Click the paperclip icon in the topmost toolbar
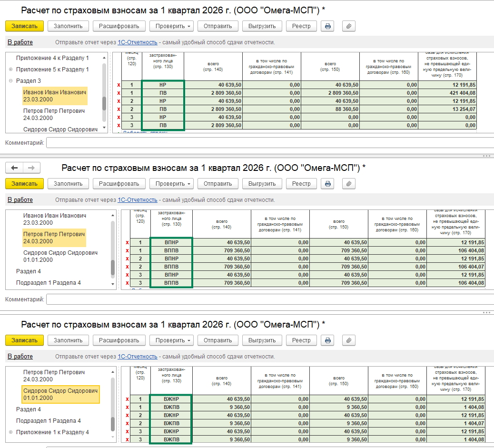 [x=348, y=26]
